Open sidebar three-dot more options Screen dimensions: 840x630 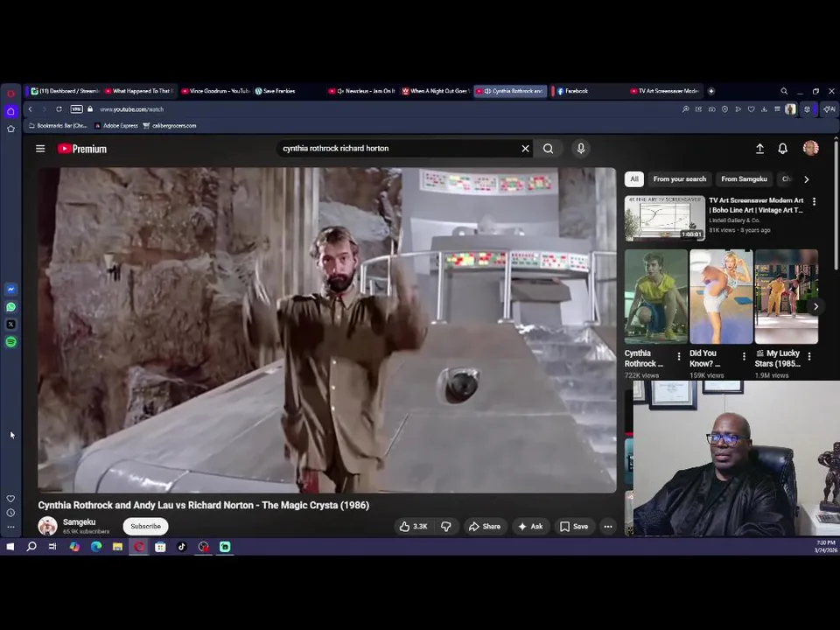click(10, 527)
